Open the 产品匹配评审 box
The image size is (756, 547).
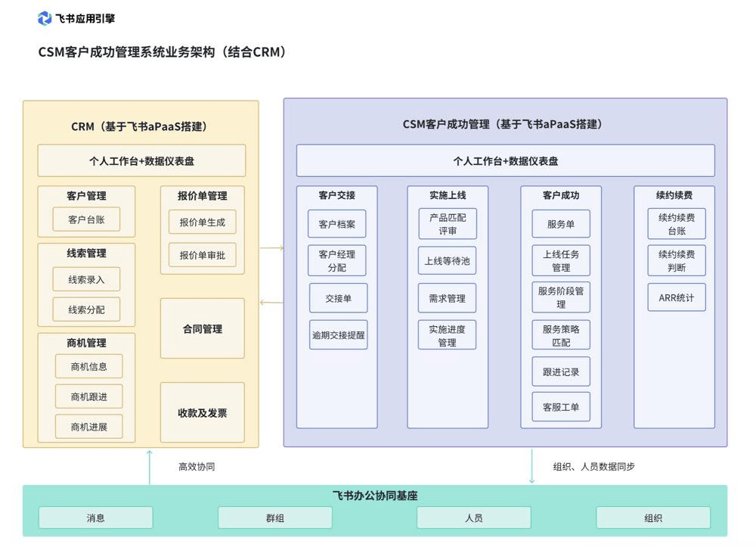(x=448, y=224)
